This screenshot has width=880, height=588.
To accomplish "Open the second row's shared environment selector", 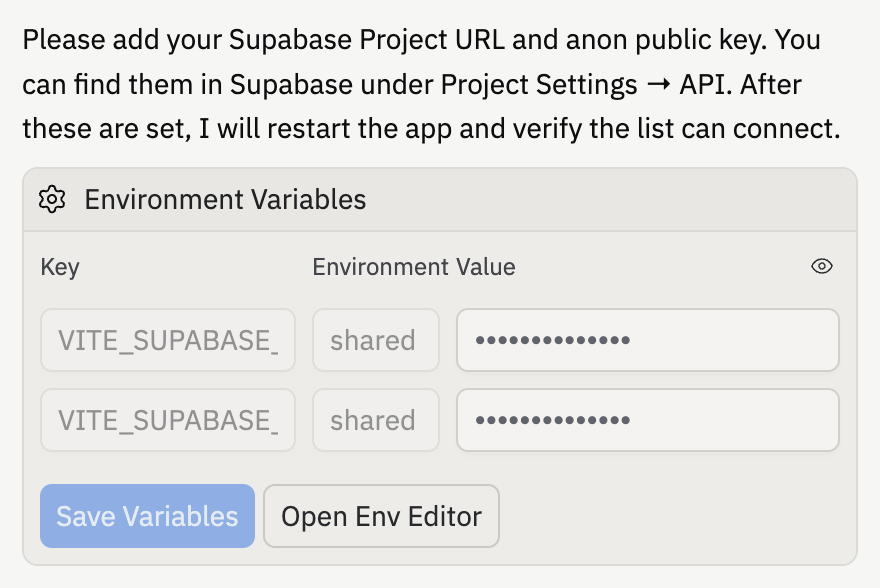I will [375, 420].
